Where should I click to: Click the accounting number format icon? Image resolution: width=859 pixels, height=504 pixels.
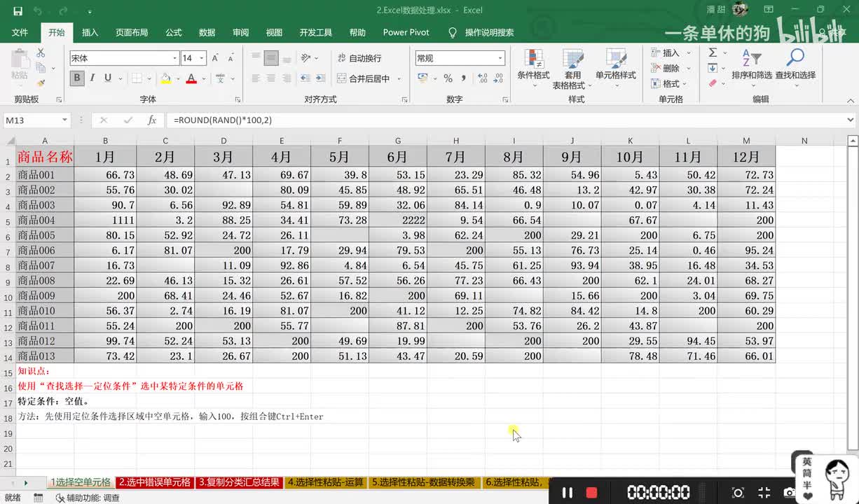pos(422,78)
